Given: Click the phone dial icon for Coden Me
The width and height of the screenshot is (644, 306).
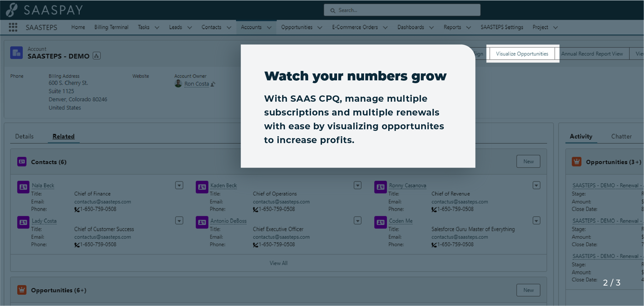Looking at the screenshot, I should pyautogui.click(x=434, y=245).
